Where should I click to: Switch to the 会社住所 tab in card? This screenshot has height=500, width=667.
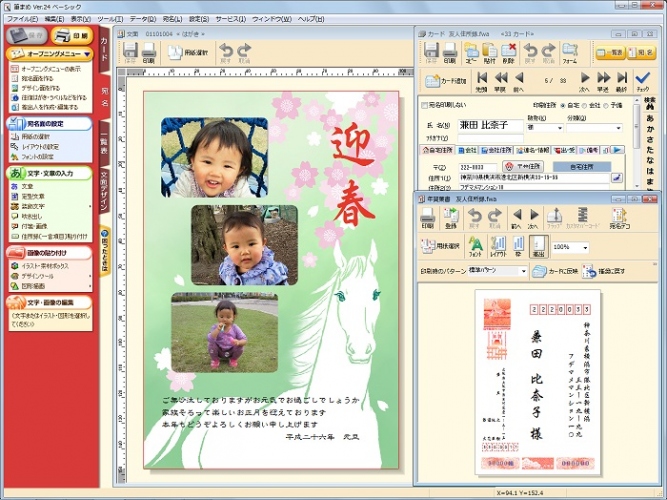[496, 150]
